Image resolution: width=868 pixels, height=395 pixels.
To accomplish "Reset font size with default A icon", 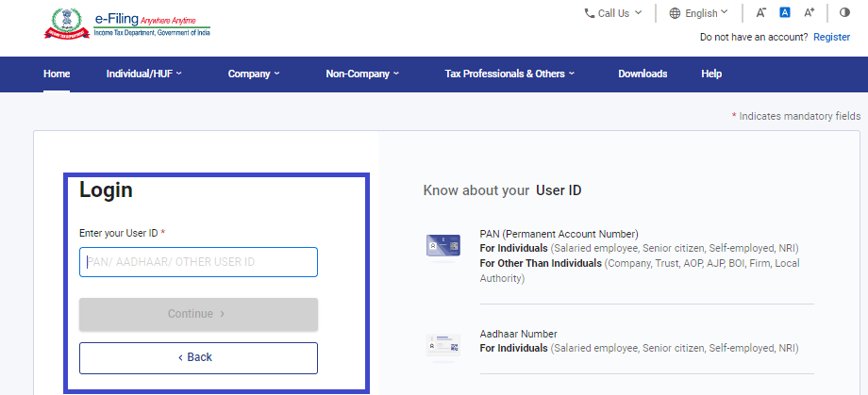I will coord(784,13).
